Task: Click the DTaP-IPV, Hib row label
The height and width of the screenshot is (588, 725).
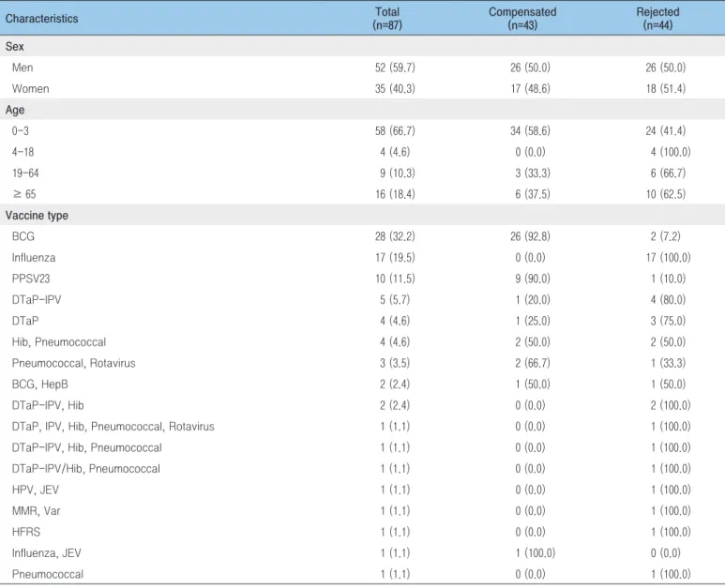Action: coord(48,405)
